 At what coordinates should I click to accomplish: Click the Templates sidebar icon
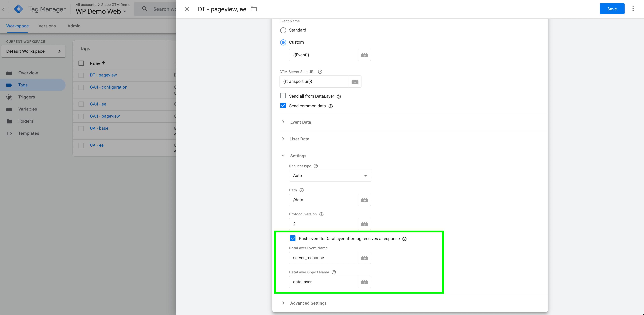(x=9, y=134)
